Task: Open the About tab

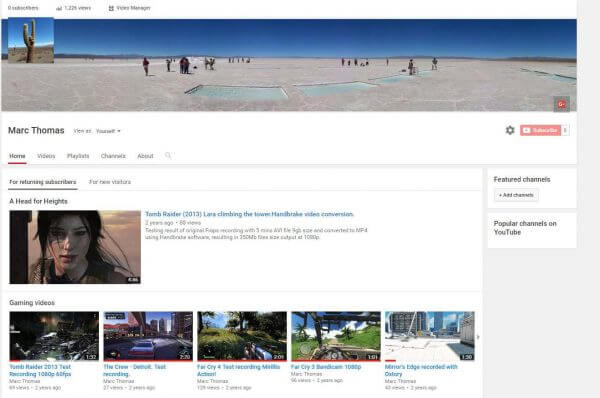Action: (x=145, y=156)
